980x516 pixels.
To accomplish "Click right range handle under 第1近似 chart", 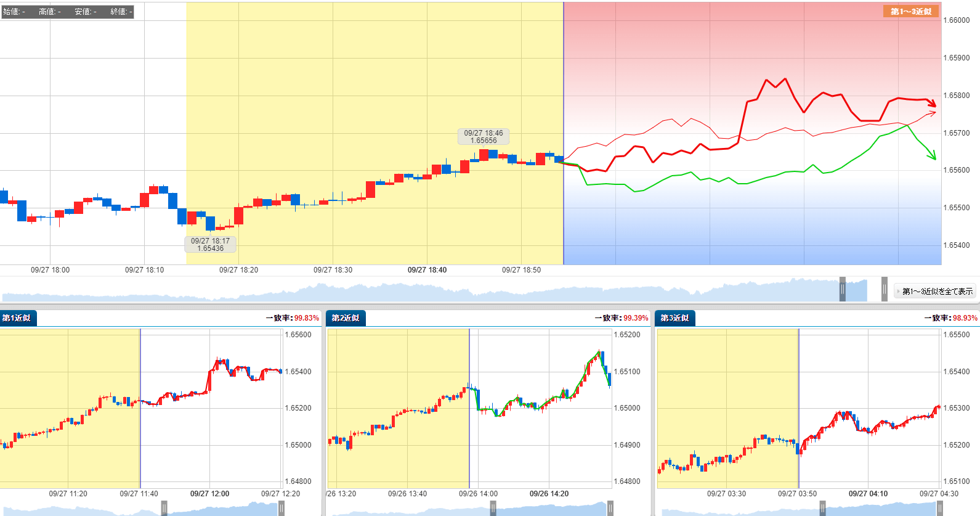I will 281,509.
